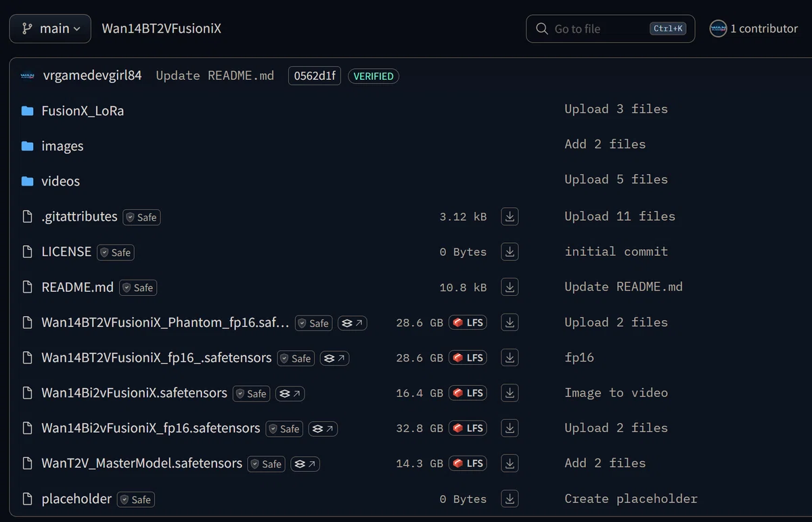Screen dimensions: 812x522
Task: Click Safe badge next to placeholder
Action: pos(136,500)
